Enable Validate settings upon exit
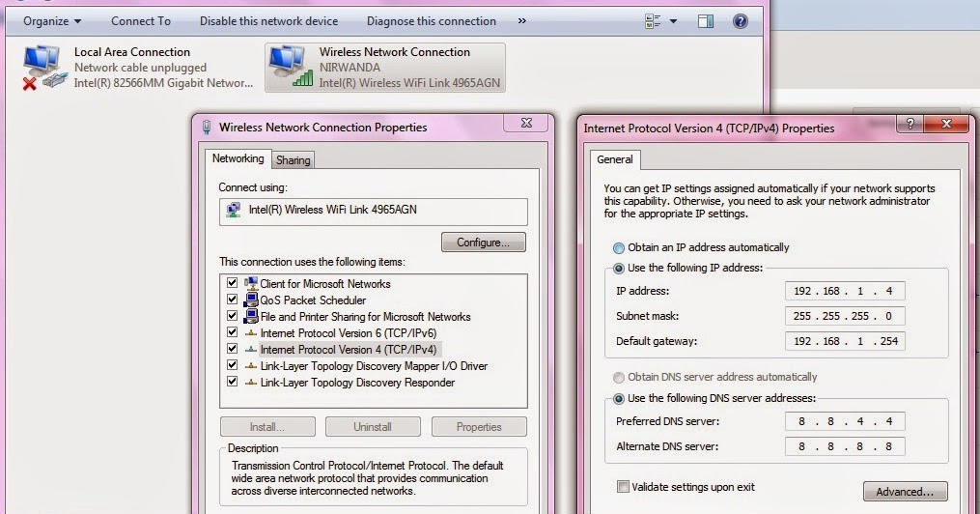The width and height of the screenshot is (980, 514). pos(623,487)
